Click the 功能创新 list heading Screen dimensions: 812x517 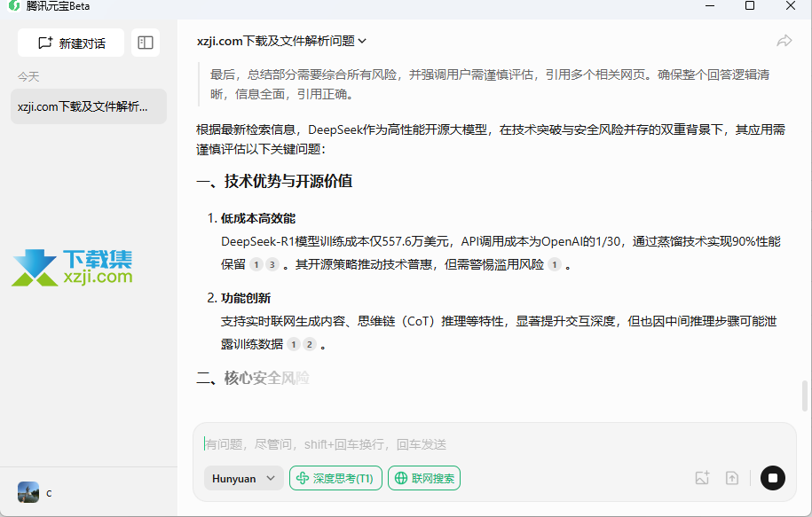click(x=246, y=298)
